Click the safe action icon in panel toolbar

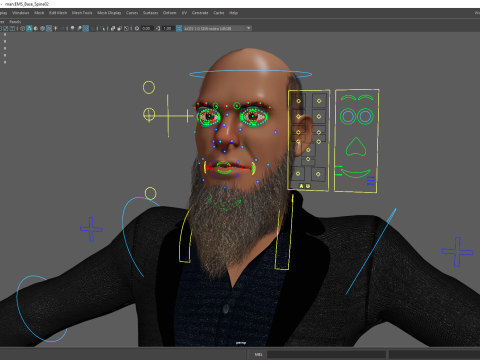tap(6, 28)
